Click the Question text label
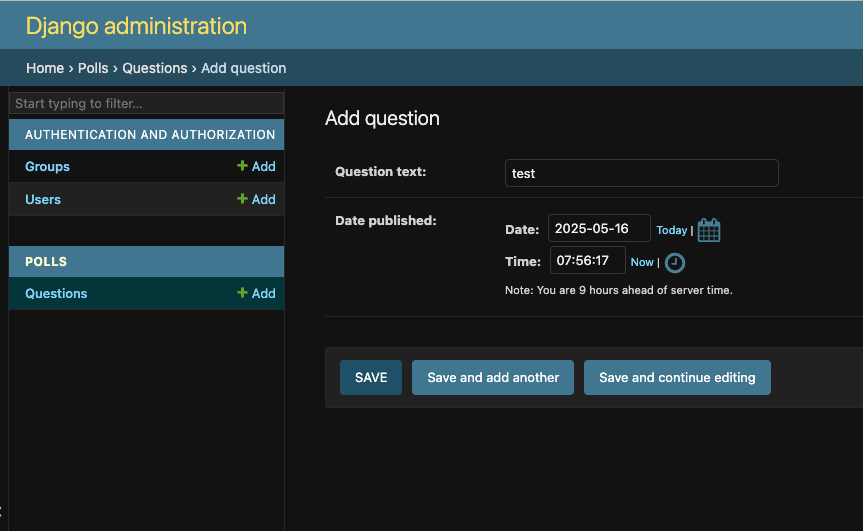 (381, 172)
